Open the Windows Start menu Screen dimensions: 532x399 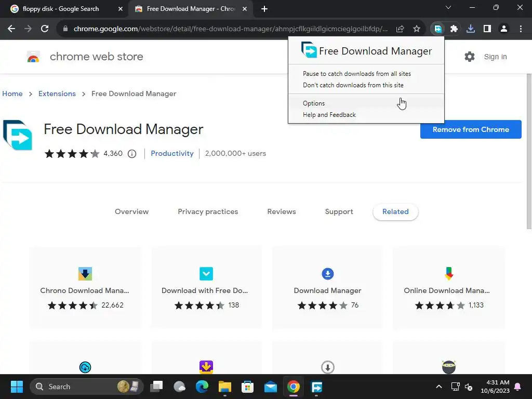coord(17,387)
